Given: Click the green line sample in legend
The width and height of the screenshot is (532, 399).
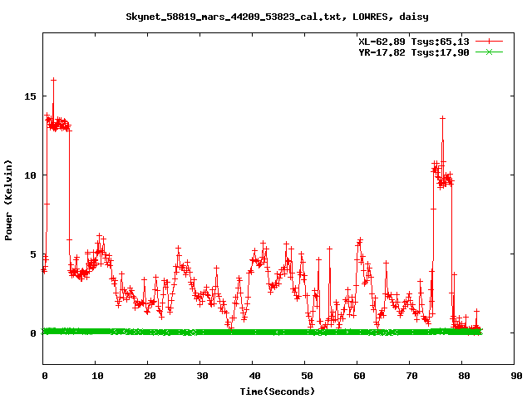Looking at the screenshot, I should pyautogui.click(x=490, y=52).
